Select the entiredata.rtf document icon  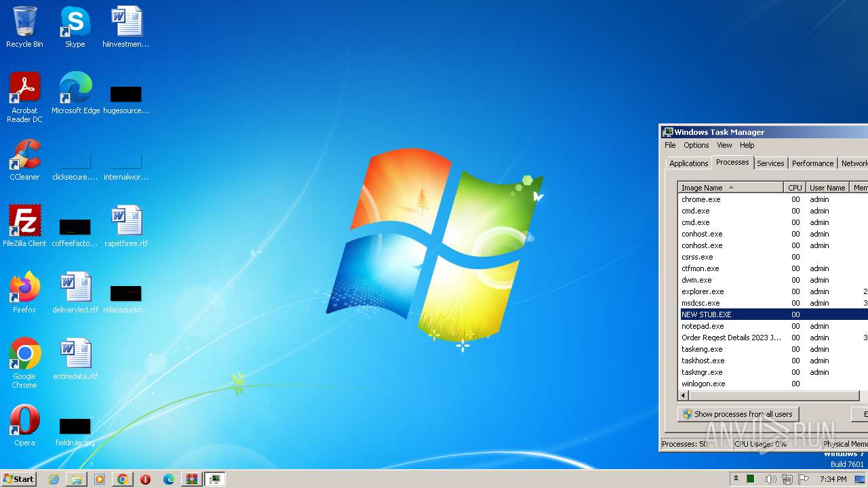pyautogui.click(x=75, y=359)
